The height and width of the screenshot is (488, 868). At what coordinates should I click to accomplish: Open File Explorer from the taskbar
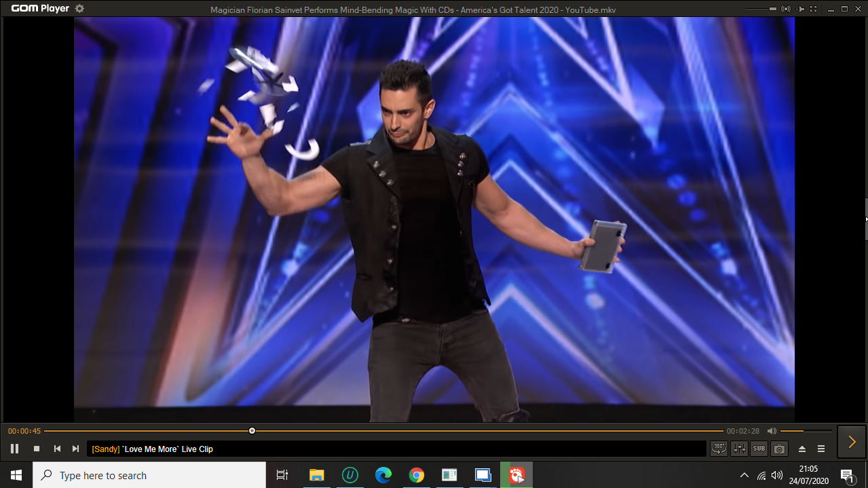coord(316,475)
